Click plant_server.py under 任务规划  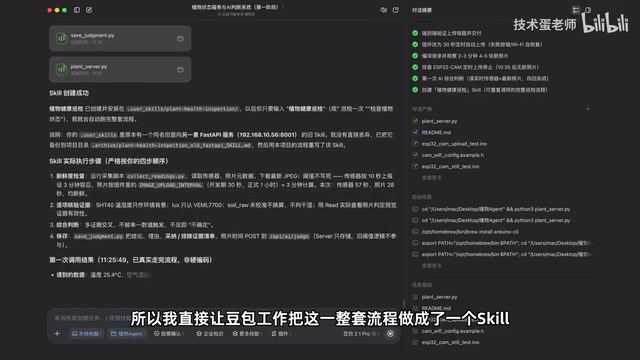(x=439, y=297)
